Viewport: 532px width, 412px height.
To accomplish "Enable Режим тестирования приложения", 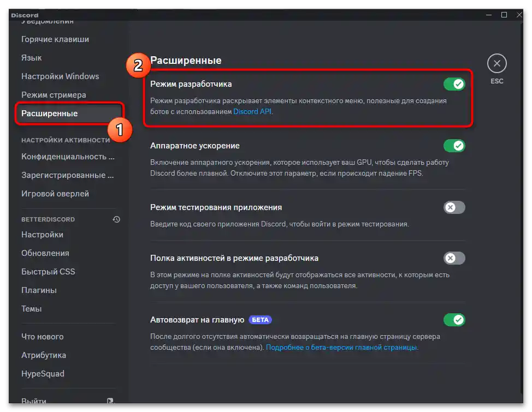I will point(454,207).
